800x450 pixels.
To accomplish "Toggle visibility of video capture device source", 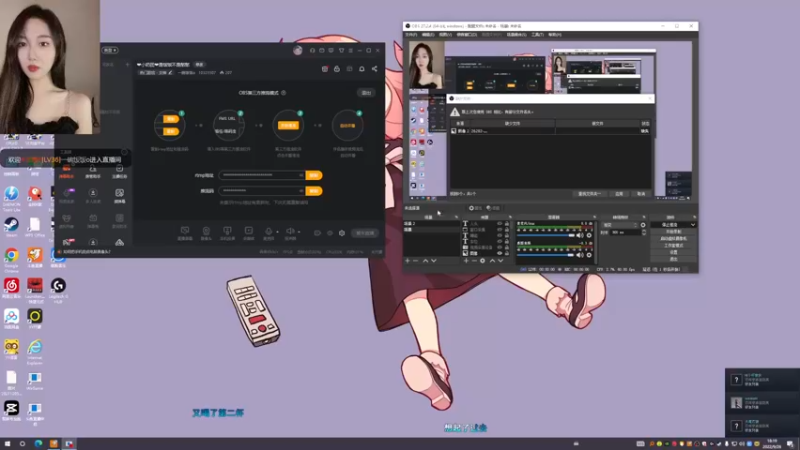I will click(499, 247).
